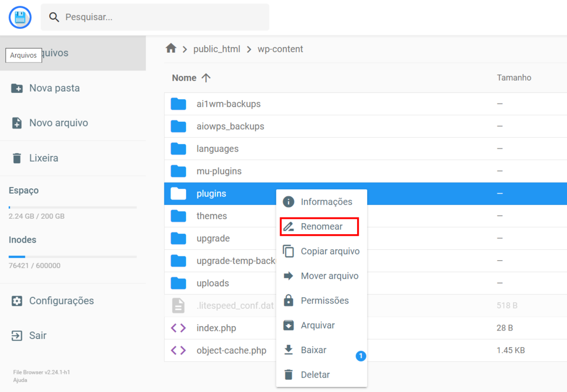The width and height of the screenshot is (567, 392).
Task: Click the search magnifier icon
Action: pos(54,17)
